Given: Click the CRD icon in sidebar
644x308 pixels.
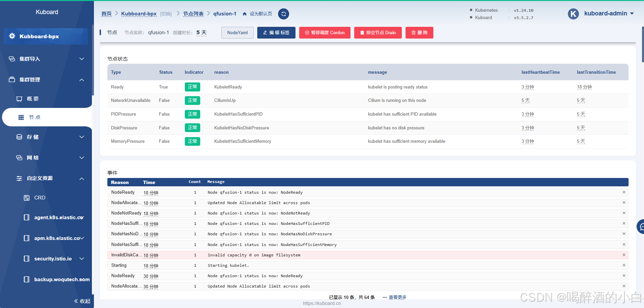Looking at the screenshot, I should click(26, 198).
